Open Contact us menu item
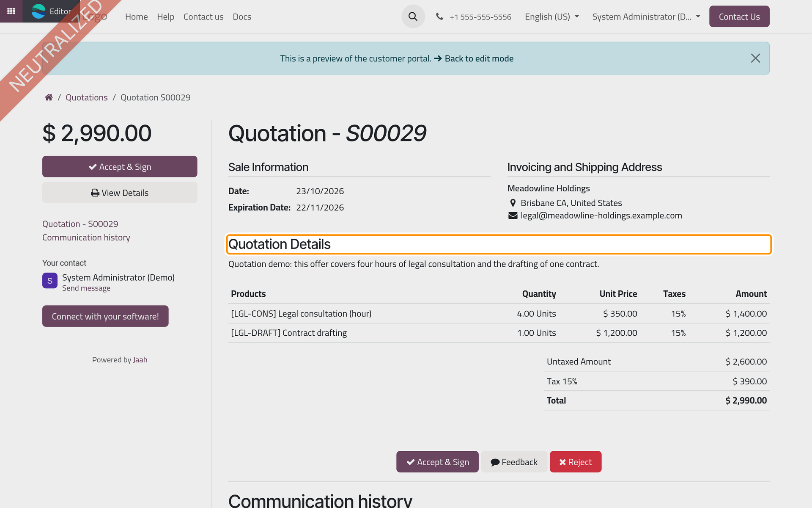The width and height of the screenshot is (812, 508). (x=203, y=17)
